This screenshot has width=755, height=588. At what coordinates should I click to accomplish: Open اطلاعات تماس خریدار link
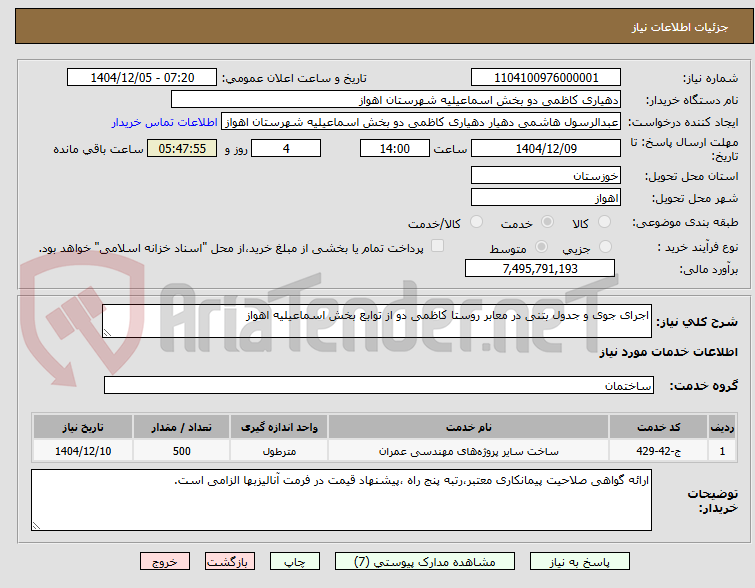[165, 122]
